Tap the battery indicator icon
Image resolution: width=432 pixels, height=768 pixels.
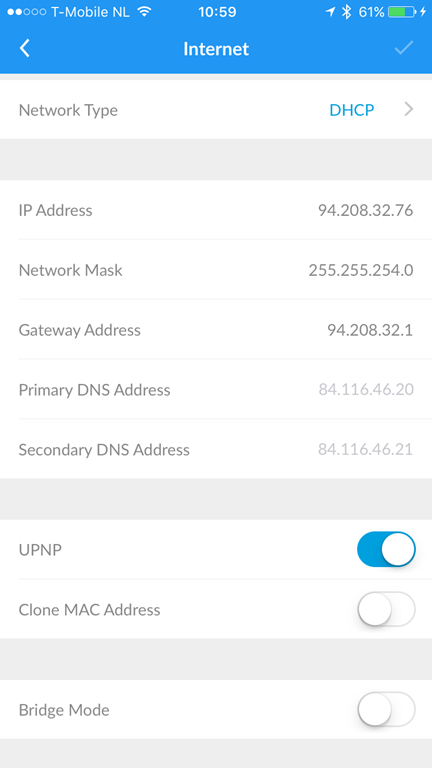403,12
